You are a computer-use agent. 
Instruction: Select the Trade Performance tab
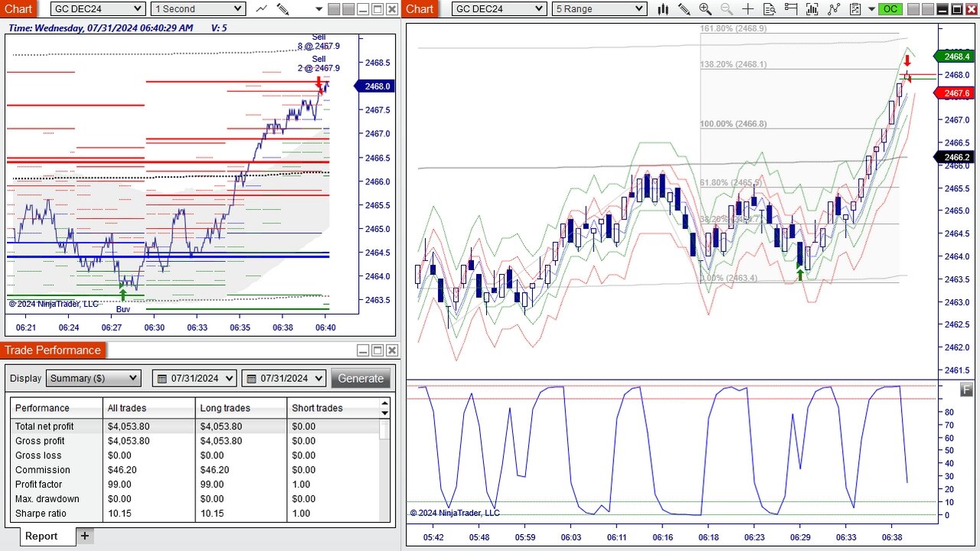tap(53, 350)
